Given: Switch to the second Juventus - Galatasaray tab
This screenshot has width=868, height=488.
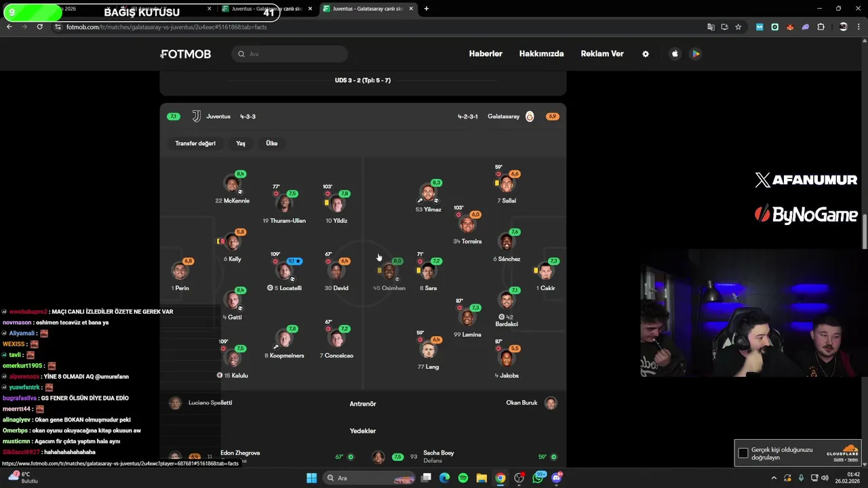Looking at the screenshot, I should click(x=266, y=9).
